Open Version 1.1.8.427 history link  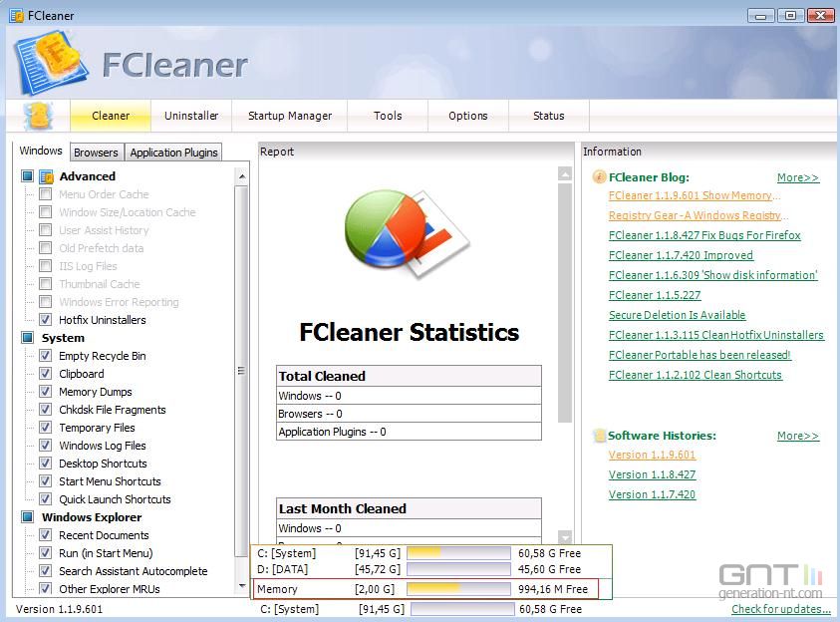coord(652,474)
